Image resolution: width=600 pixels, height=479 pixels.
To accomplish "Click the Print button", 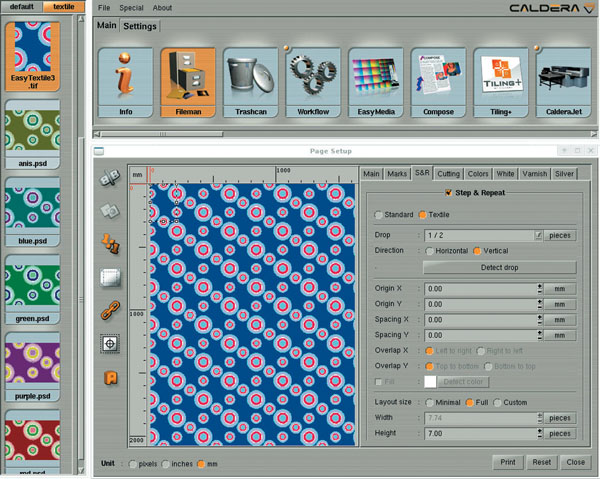I will (508, 462).
